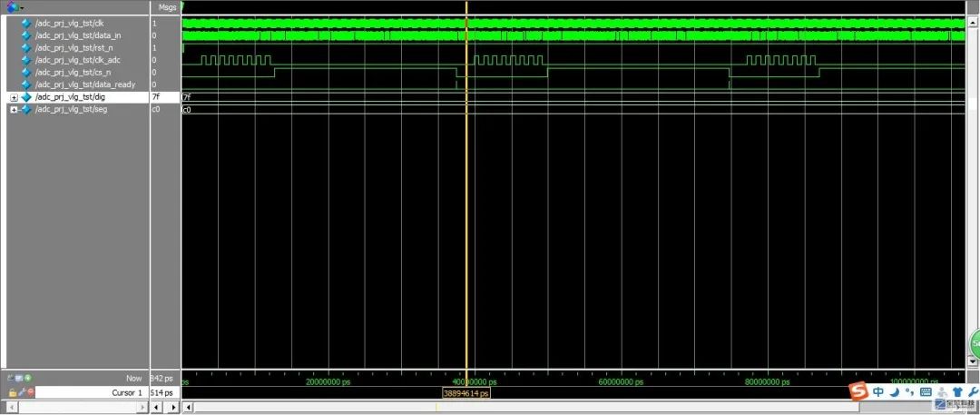Click the cursor time label 38894614 ps

point(465,393)
